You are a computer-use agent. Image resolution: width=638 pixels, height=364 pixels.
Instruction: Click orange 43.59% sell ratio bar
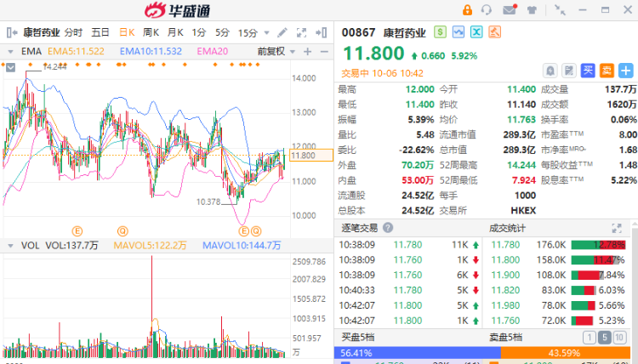(x=566, y=353)
